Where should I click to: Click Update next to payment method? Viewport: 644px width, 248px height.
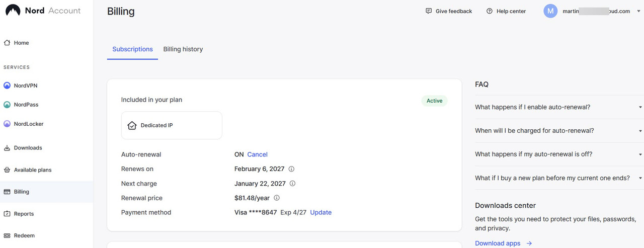coord(320,213)
